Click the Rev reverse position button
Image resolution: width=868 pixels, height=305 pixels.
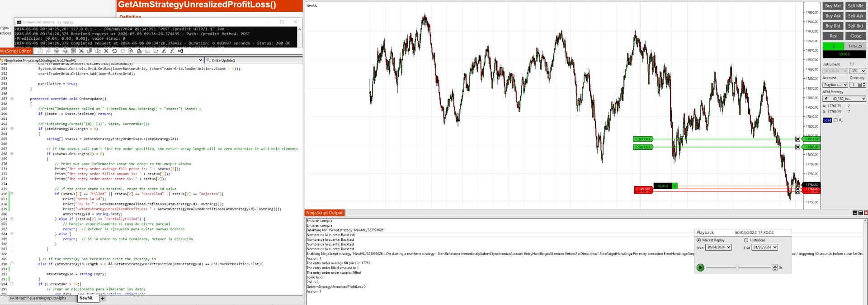click(x=833, y=36)
